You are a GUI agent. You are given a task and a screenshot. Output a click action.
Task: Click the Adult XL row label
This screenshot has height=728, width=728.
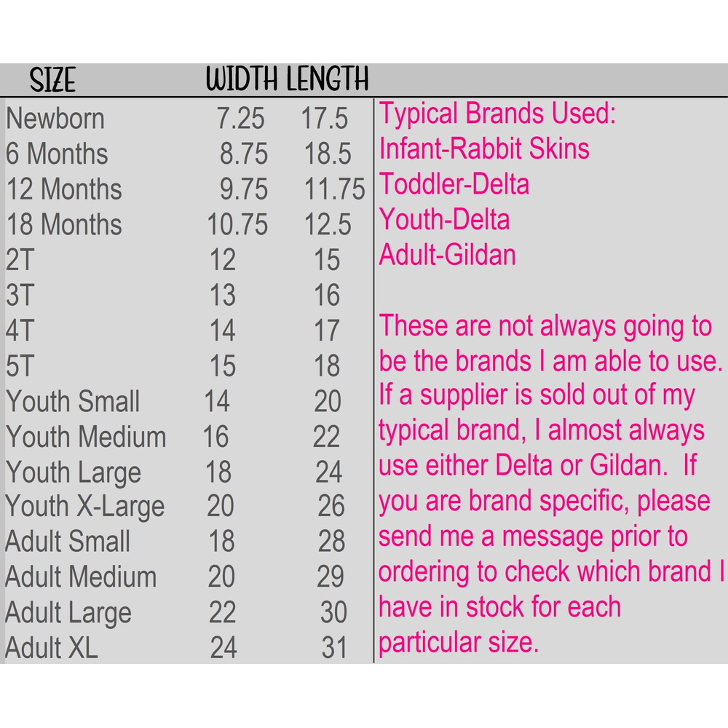[x=51, y=648]
